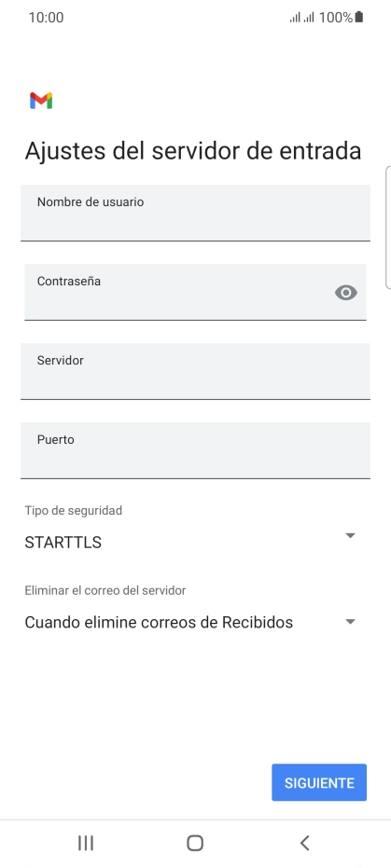The height and width of the screenshot is (868, 391).
Task: Tap the home navigation button
Action: coord(195,843)
